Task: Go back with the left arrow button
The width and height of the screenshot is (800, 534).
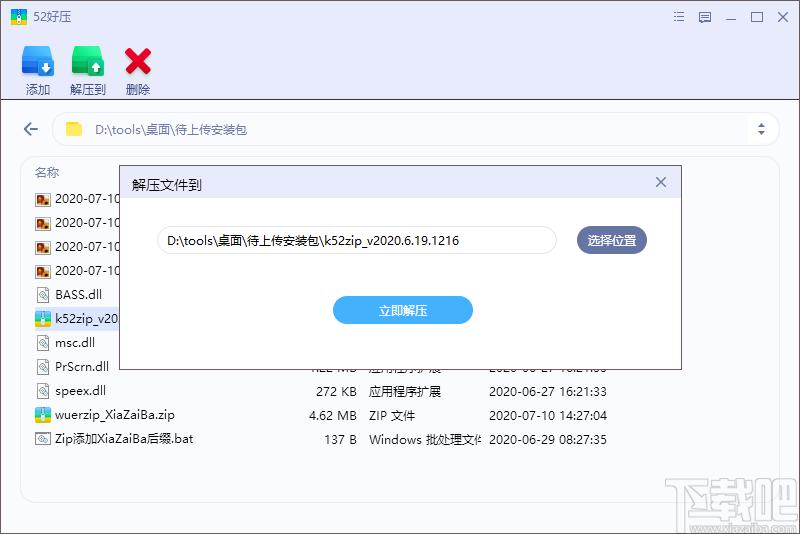Action: coord(31,129)
